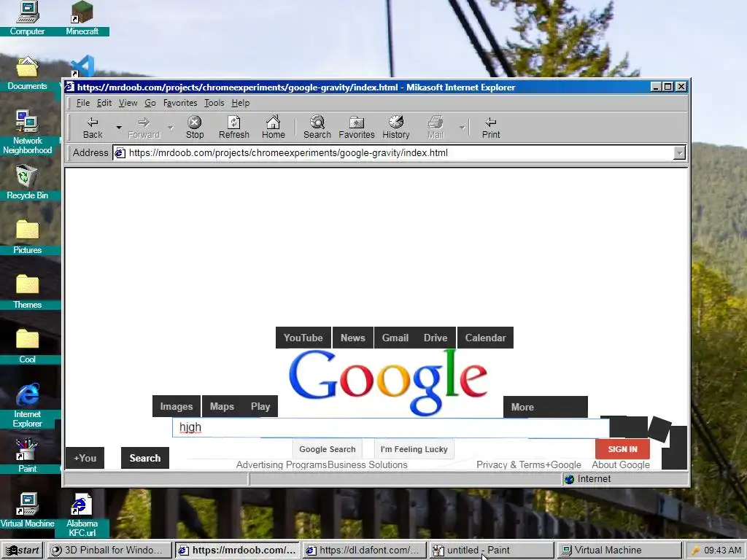The width and height of the screenshot is (747, 560).
Task: Click the Back toolbar button
Action: coord(93,128)
